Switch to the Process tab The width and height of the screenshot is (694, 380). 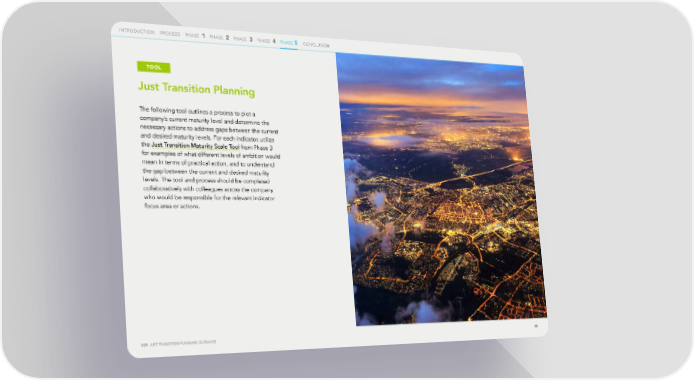click(170, 34)
